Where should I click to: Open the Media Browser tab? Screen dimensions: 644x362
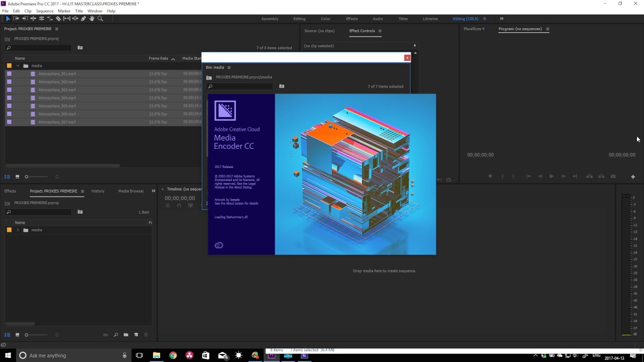tap(131, 191)
